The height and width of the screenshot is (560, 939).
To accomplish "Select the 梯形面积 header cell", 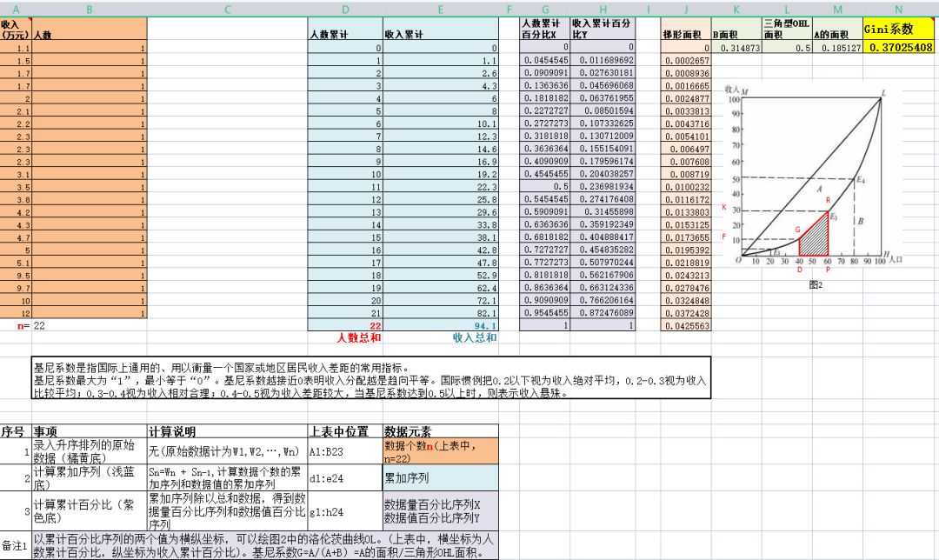I will pos(686,29).
